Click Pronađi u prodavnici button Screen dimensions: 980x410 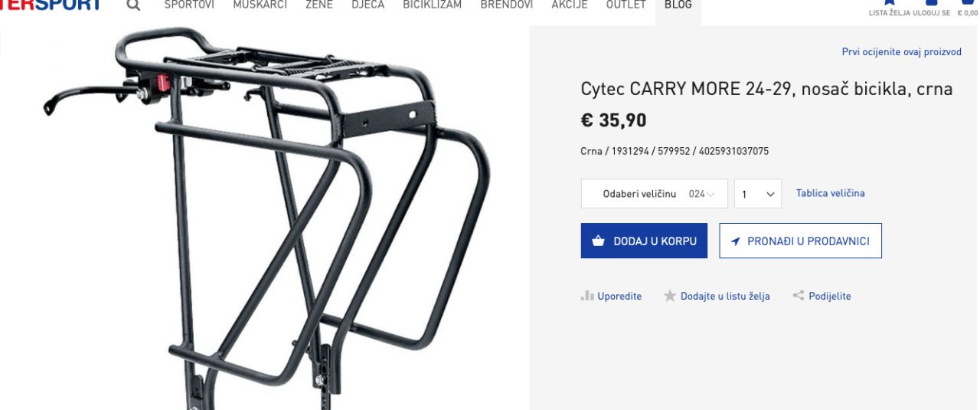[801, 241]
